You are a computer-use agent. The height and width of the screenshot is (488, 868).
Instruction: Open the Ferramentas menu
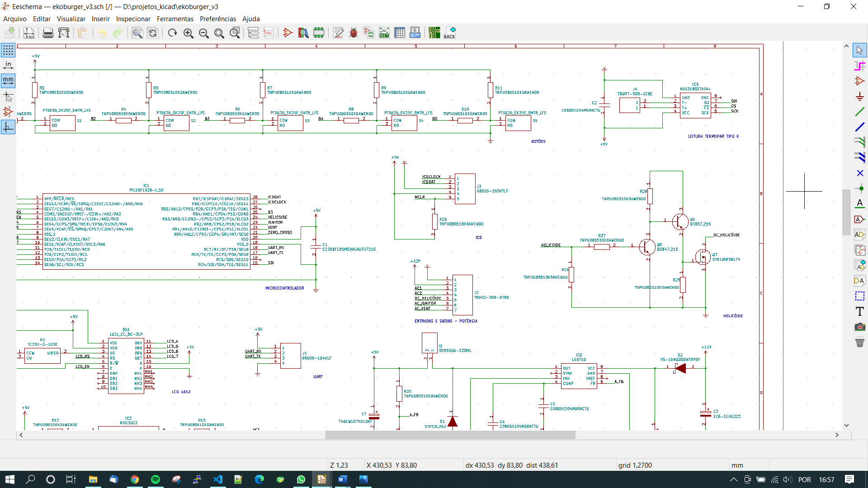point(175,19)
